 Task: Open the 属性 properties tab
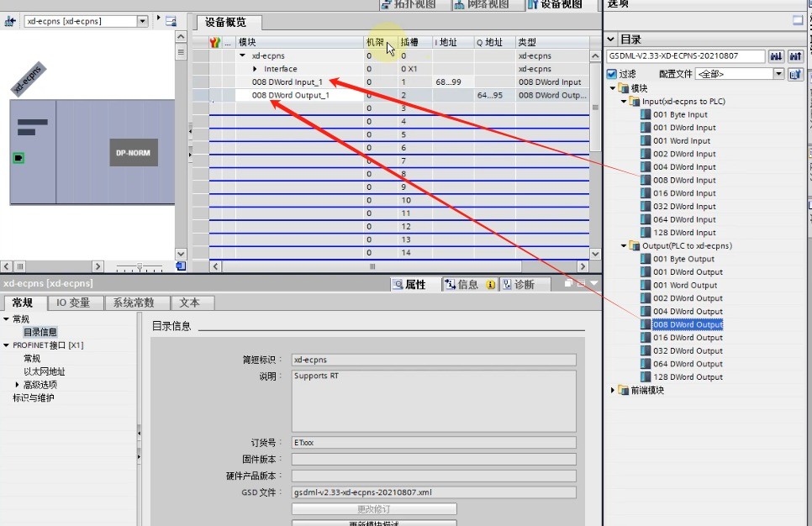coord(409,284)
